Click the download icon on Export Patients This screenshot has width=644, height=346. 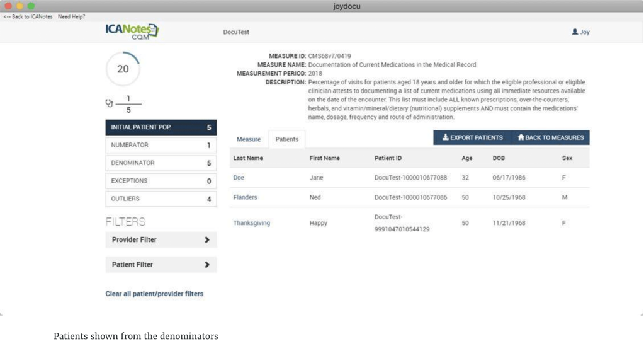tap(445, 137)
